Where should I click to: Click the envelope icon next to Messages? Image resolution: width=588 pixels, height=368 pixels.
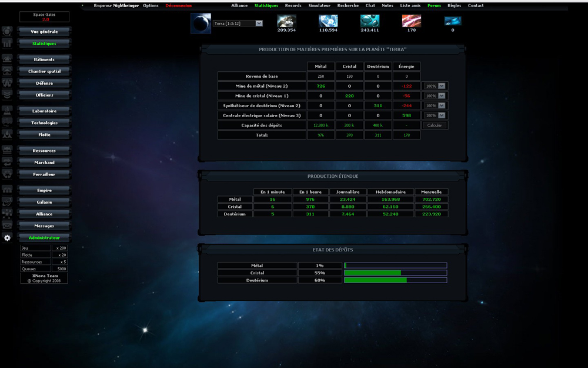(x=7, y=226)
